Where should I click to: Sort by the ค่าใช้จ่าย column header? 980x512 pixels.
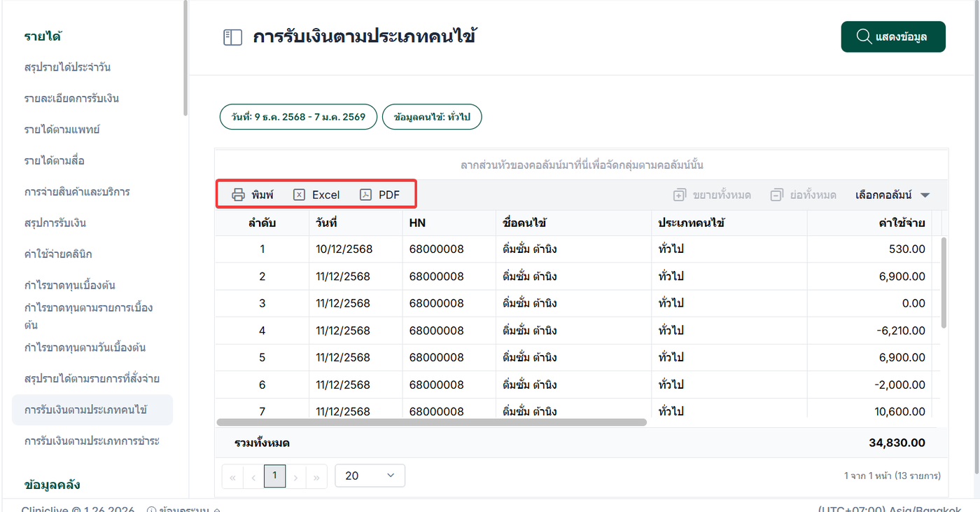coord(869,223)
